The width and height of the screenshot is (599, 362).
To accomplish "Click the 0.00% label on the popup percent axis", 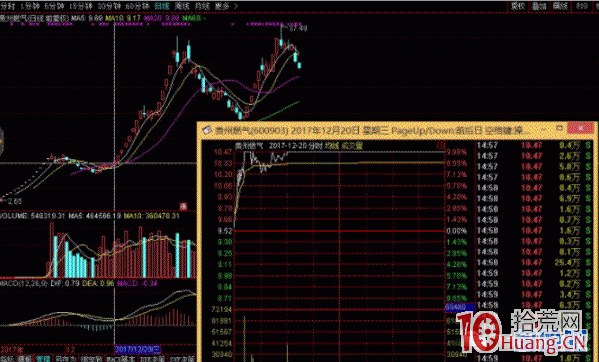I will pos(457,231).
